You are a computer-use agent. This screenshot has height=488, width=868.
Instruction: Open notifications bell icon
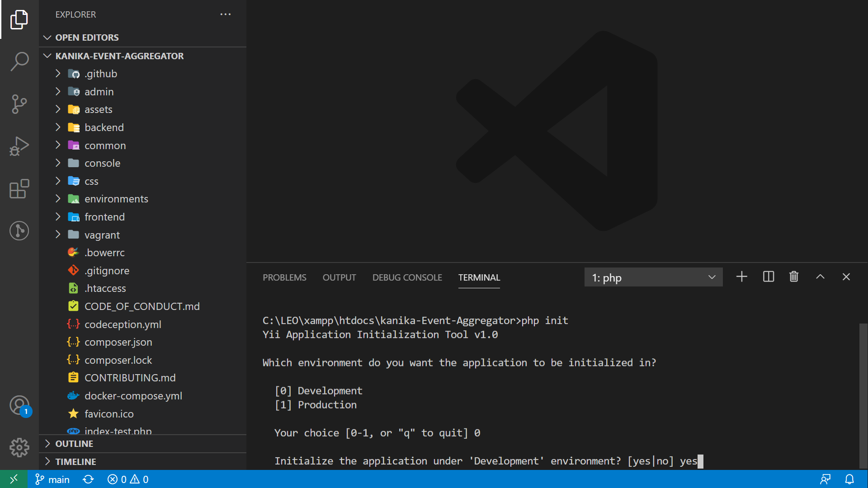point(849,479)
